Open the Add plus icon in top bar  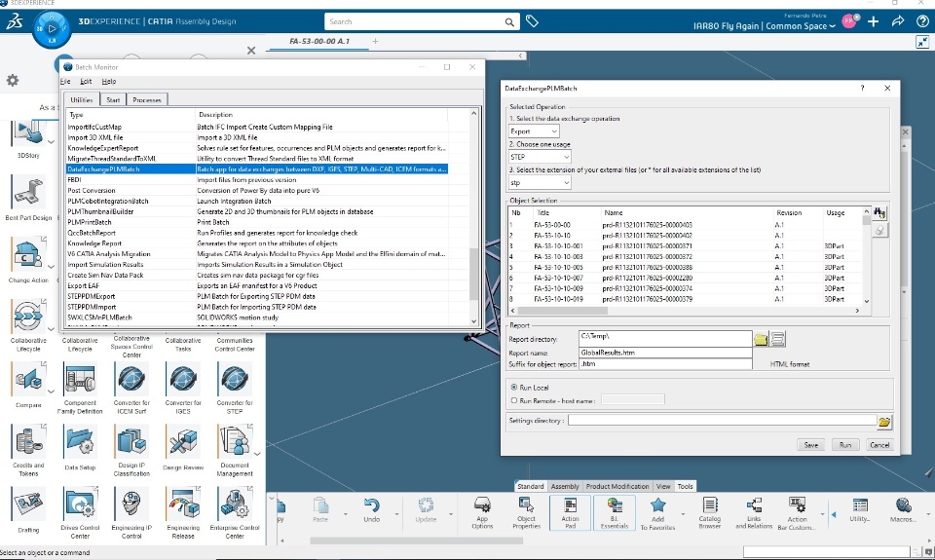click(873, 21)
